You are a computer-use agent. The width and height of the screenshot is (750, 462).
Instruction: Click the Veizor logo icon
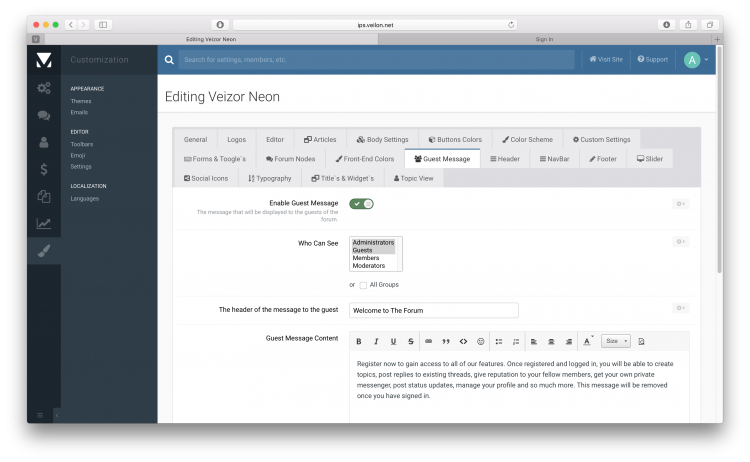(x=44, y=60)
